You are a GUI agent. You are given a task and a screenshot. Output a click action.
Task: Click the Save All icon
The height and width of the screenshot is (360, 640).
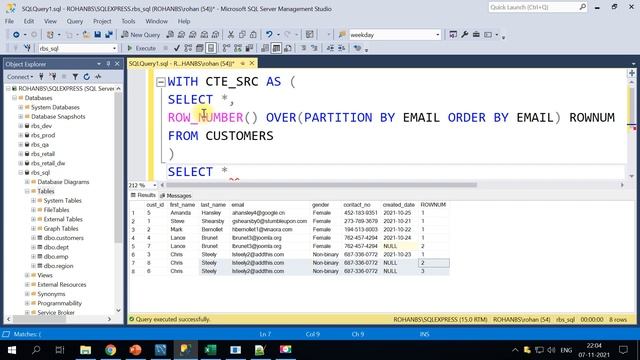pos(109,35)
